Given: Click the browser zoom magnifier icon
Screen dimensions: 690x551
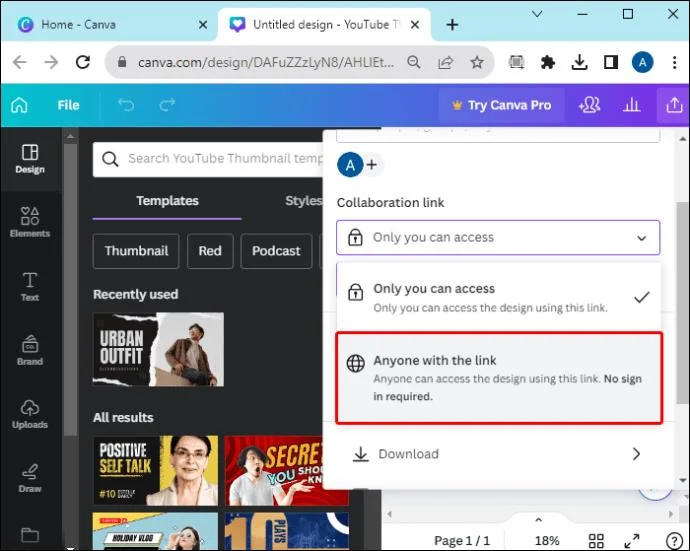Looking at the screenshot, I should 414,62.
